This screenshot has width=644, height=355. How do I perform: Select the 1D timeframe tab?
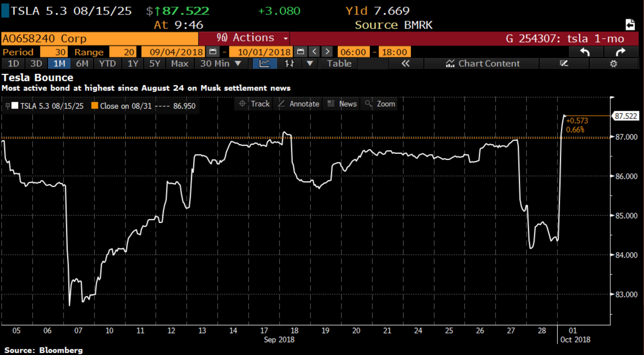click(x=14, y=63)
